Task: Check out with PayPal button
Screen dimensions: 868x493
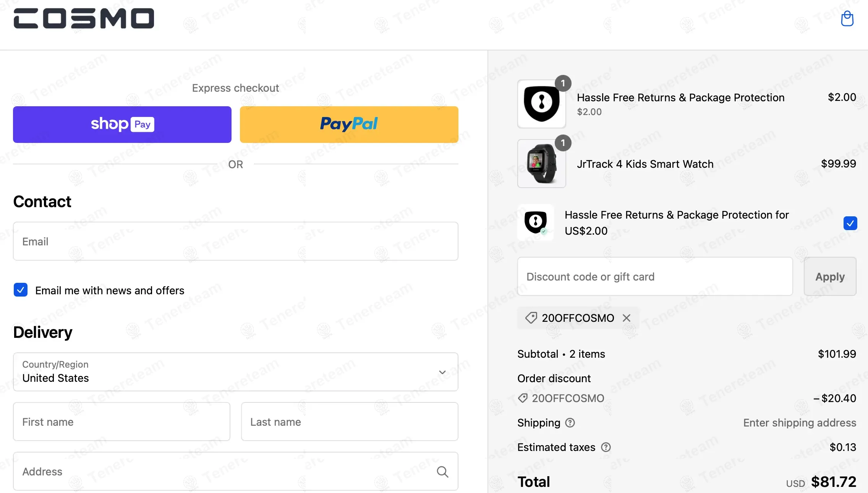Action: 349,125
